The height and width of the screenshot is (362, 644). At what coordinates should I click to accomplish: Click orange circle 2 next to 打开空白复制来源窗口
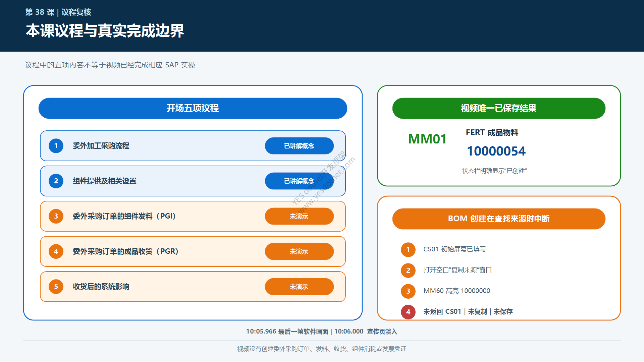coord(408,270)
